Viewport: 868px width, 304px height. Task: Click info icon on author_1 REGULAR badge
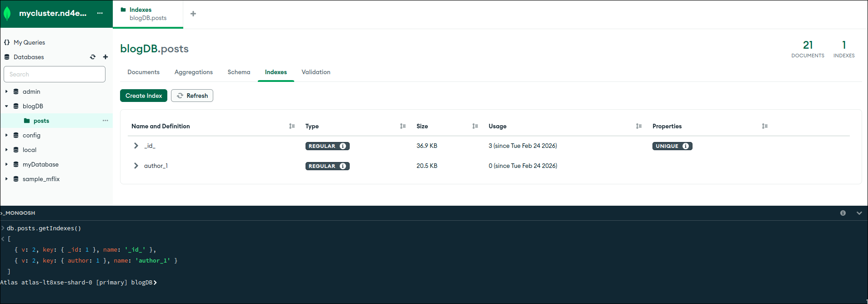click(x=343, y=166)
